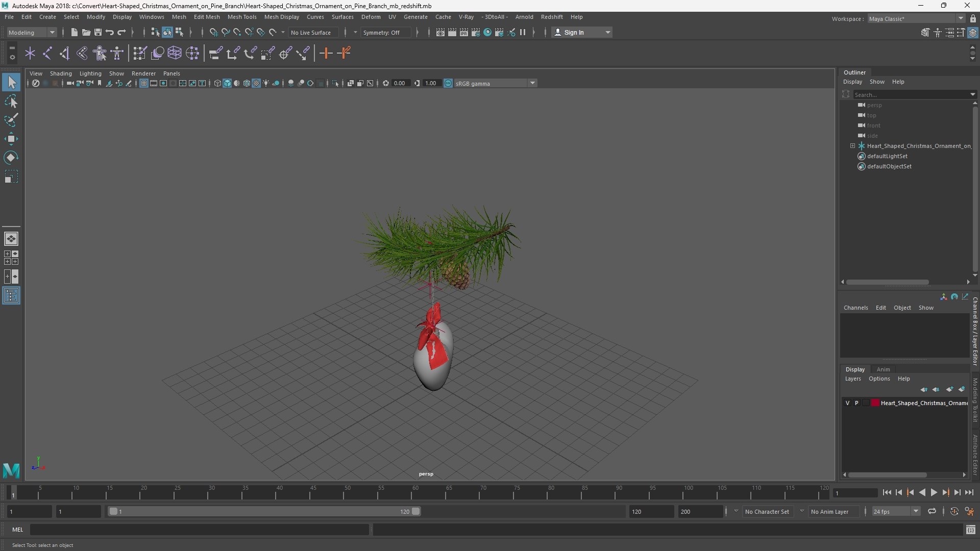Select the Lasso tool in toolbox
Image resolution: width=980 pixels, height=551 pixels.
point(11,101)
